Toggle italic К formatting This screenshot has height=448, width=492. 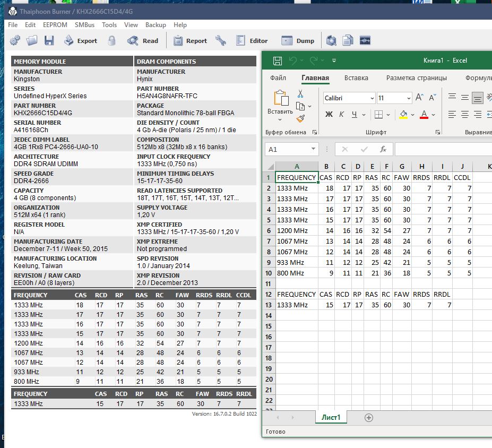click(341, 115)
